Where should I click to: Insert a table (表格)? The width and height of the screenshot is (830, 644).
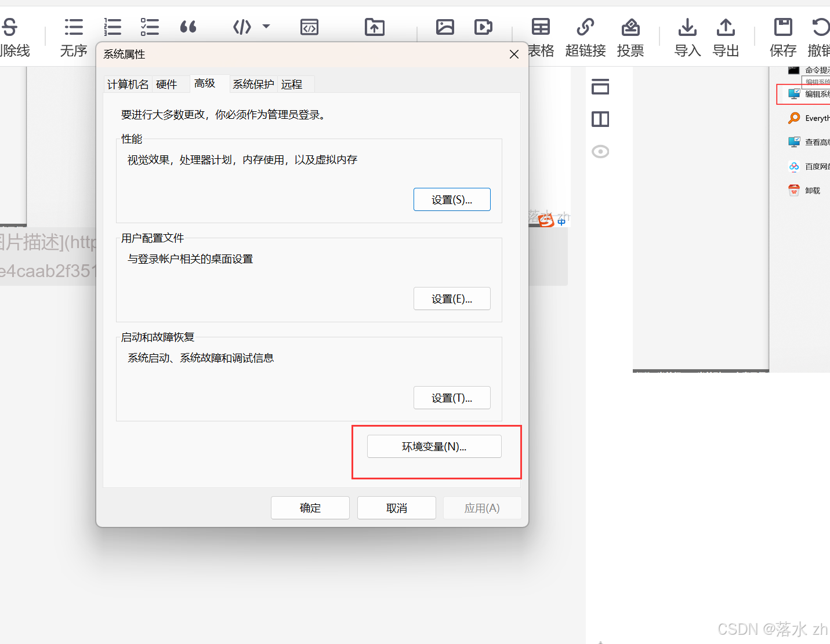(541, 37)
